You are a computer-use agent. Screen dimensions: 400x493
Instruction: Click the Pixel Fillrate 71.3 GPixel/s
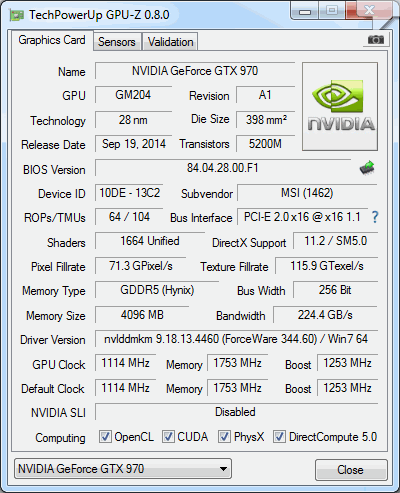pyautogui.click(x=140, y=266)
